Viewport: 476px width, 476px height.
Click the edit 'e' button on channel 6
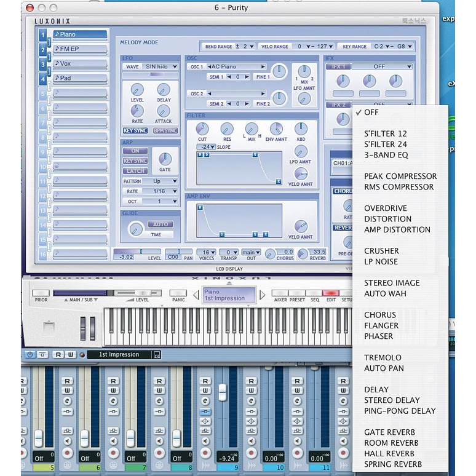tap(68, 400)
